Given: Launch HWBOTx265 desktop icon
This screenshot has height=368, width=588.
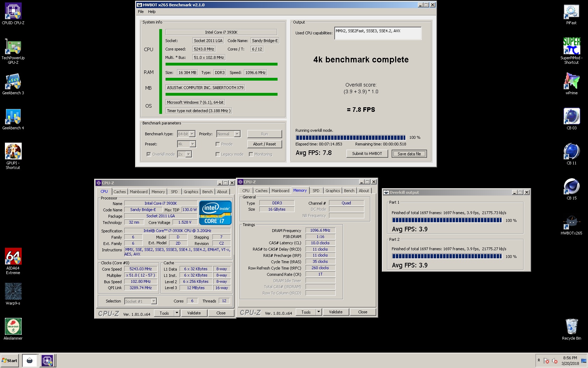Looking at the screenshot, I should (x=571, y=224).
